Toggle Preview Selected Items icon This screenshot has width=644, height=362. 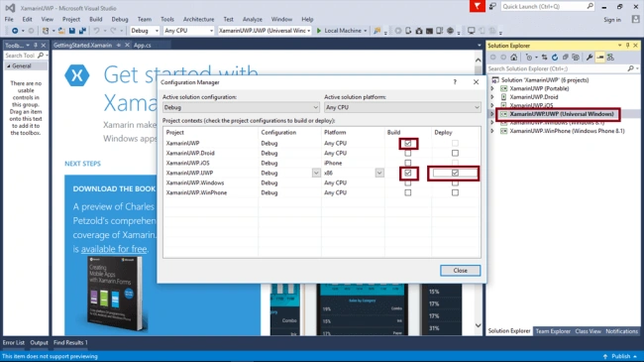pos(600,58)
